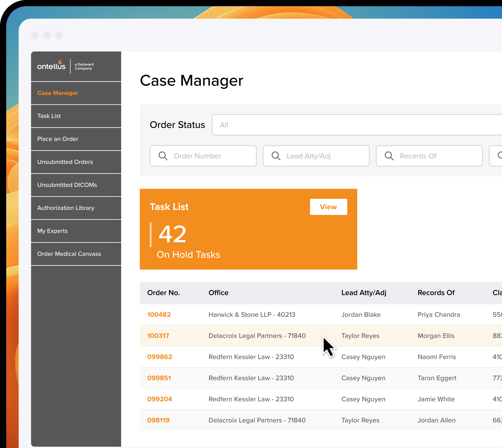Click the search icon in Records Of field
This screenshot has height=448, width=502.
(x=389, y=156)
